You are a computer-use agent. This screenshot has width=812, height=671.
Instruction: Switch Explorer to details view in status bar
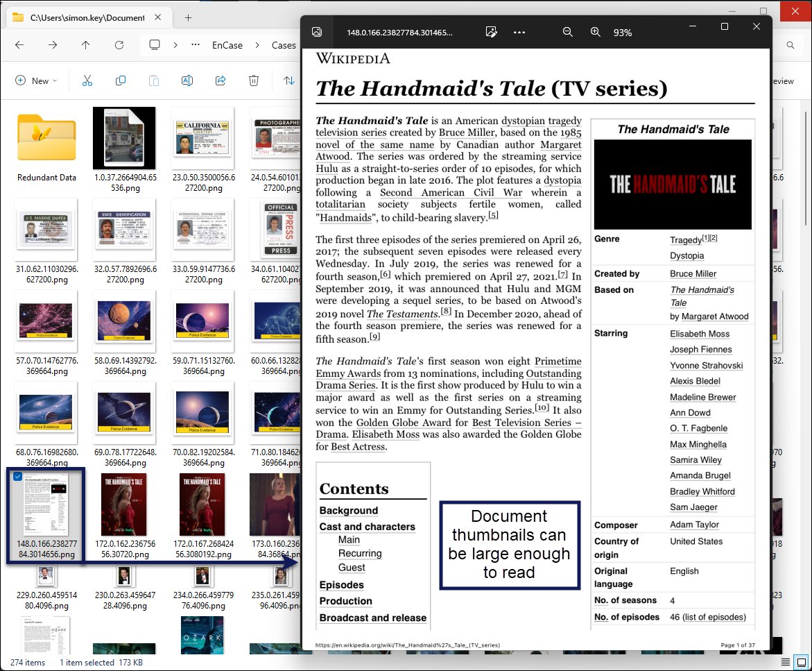click(786, 662)
